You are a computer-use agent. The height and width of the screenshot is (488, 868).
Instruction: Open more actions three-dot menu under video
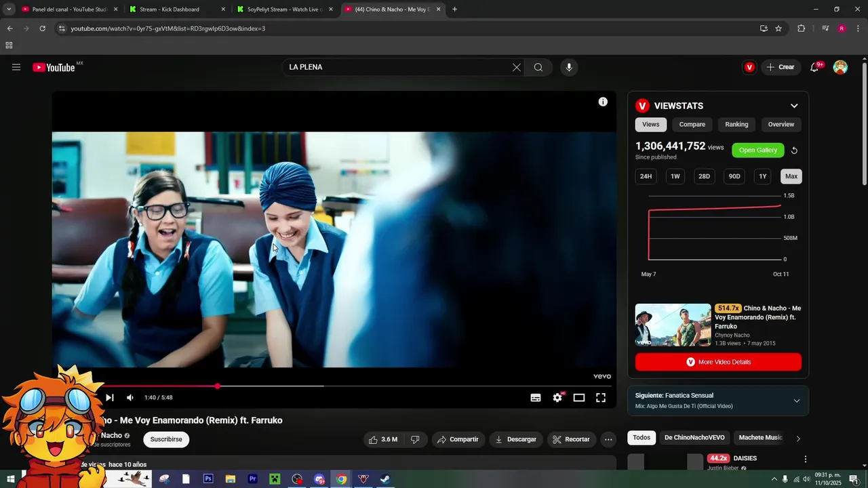tap(608, 439)
